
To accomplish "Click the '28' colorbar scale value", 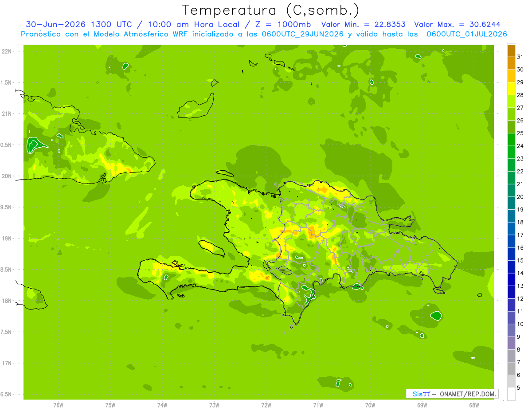I will point(520,95).
